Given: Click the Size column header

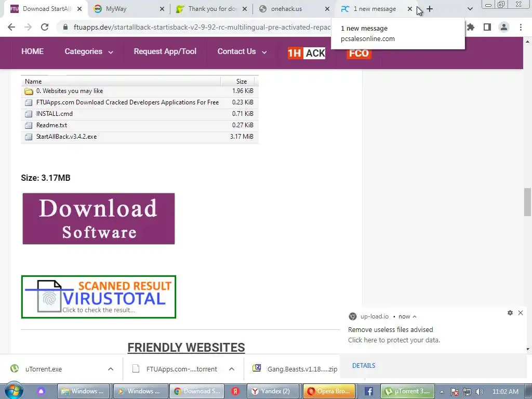Looking at the screenshot, I should (241, 82).
